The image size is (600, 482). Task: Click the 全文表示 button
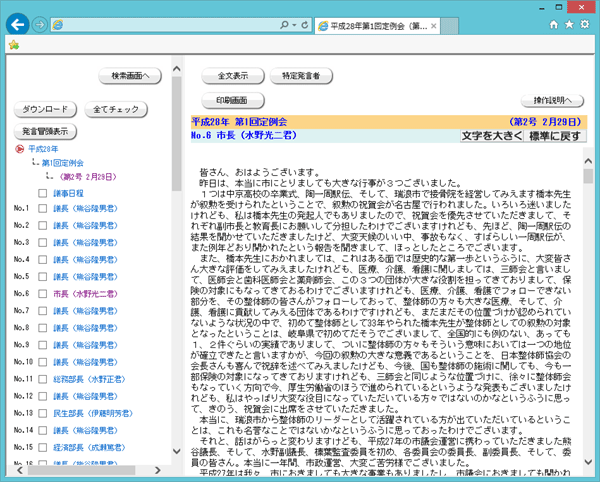pyautogui.click(x=233, y=76)
